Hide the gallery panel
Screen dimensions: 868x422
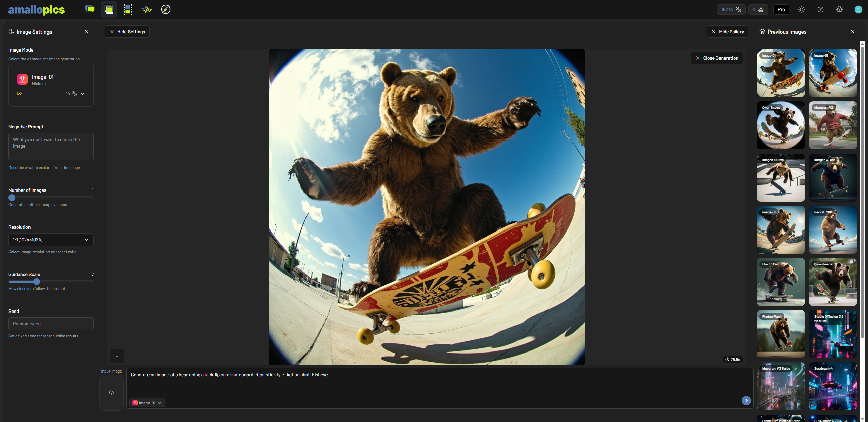click(727, 32)
